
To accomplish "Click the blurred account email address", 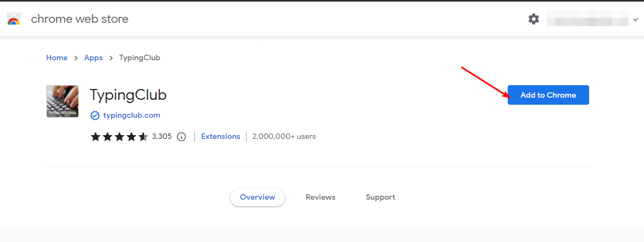I will coord(588,20).
